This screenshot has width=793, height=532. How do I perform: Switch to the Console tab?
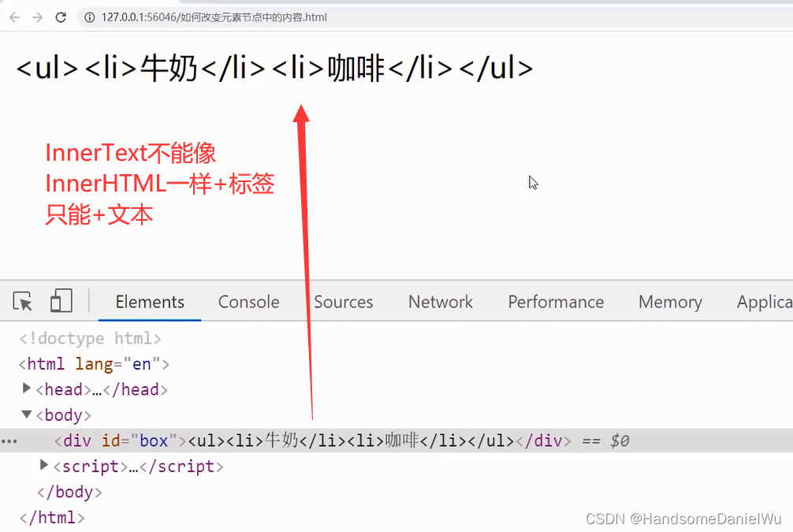click(x=248, y=301)
